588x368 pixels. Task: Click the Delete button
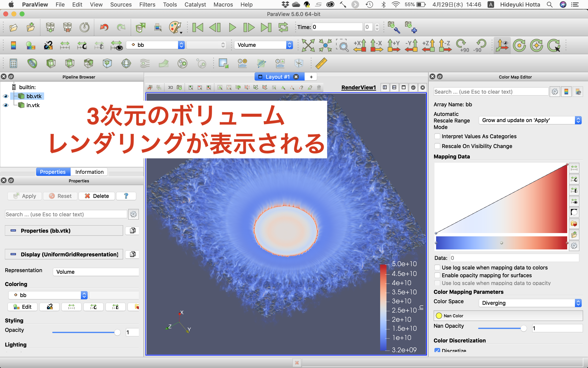click(97, 196)
